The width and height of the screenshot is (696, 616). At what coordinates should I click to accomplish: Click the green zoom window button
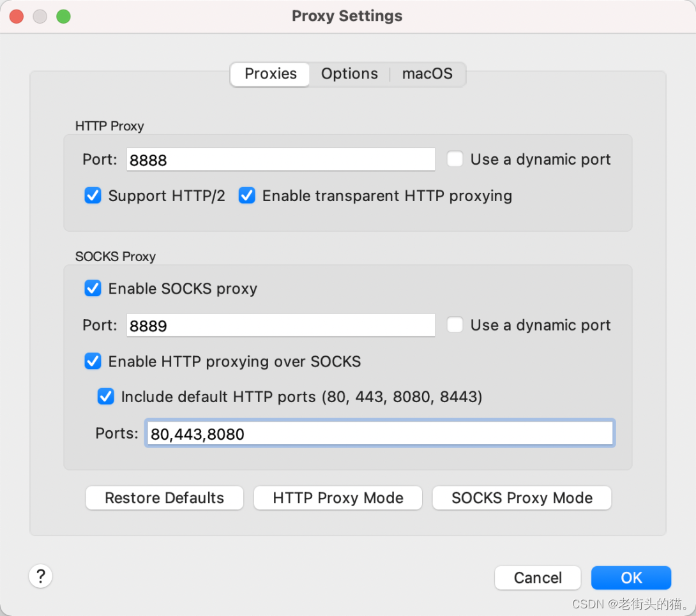(63, 17)
